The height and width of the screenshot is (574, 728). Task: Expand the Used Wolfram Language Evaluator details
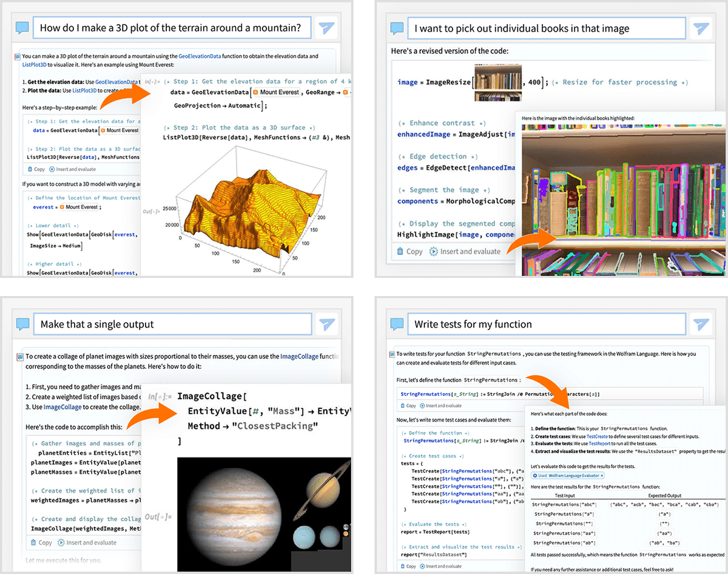(568, 475)
